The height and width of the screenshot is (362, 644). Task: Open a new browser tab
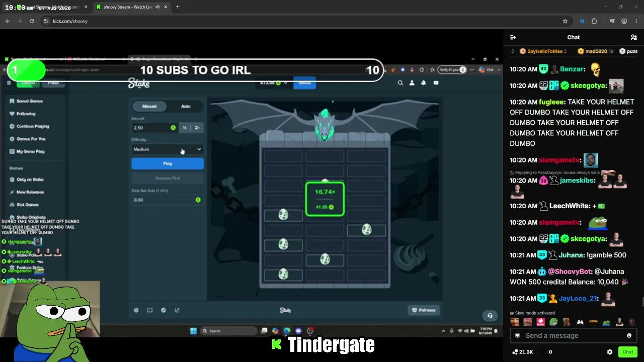coord(178,7)
